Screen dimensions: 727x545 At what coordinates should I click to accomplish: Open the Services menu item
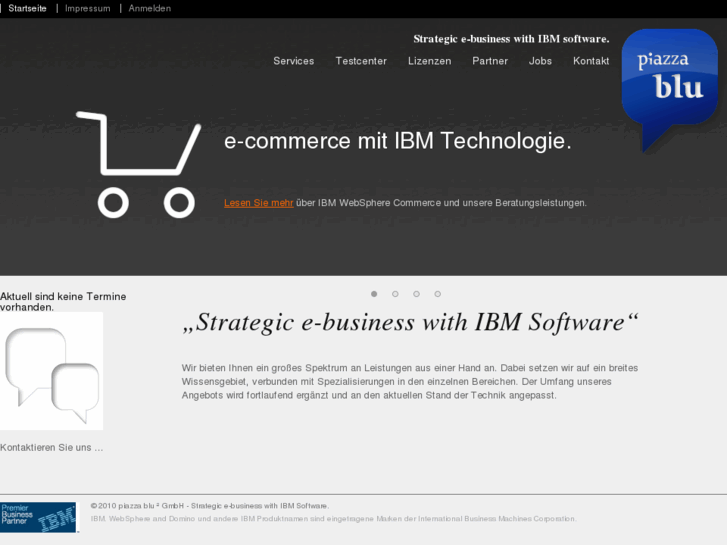pyautogui.click(x=293, y=61)
